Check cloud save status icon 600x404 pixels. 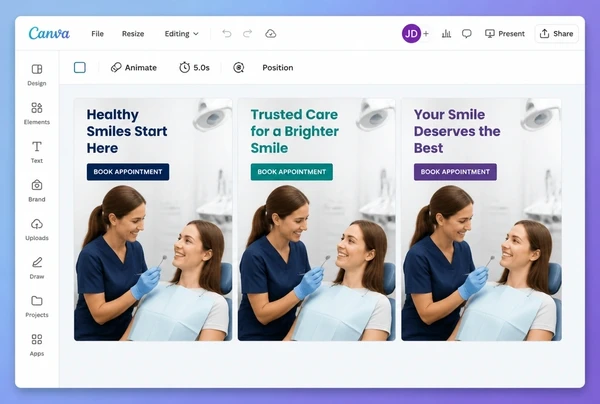[x=271, y=34]
